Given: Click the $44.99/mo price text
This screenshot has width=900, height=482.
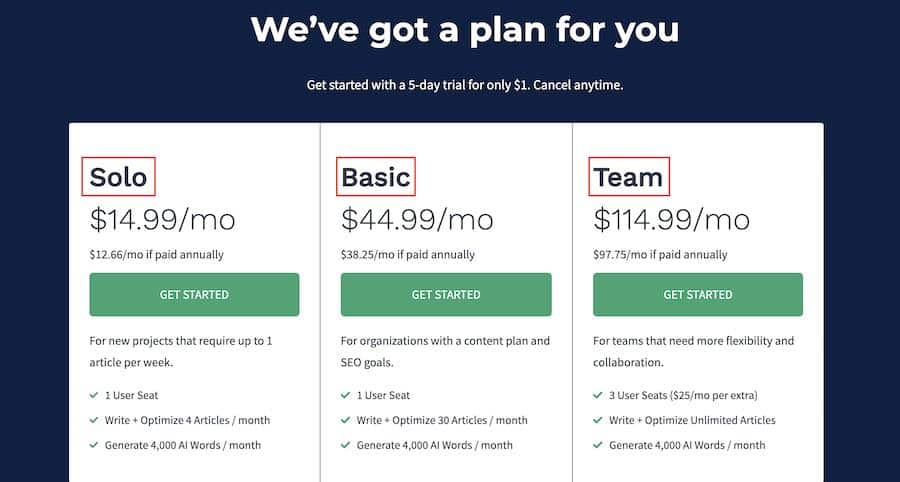Looking at the screenshot, I should 417,220.
